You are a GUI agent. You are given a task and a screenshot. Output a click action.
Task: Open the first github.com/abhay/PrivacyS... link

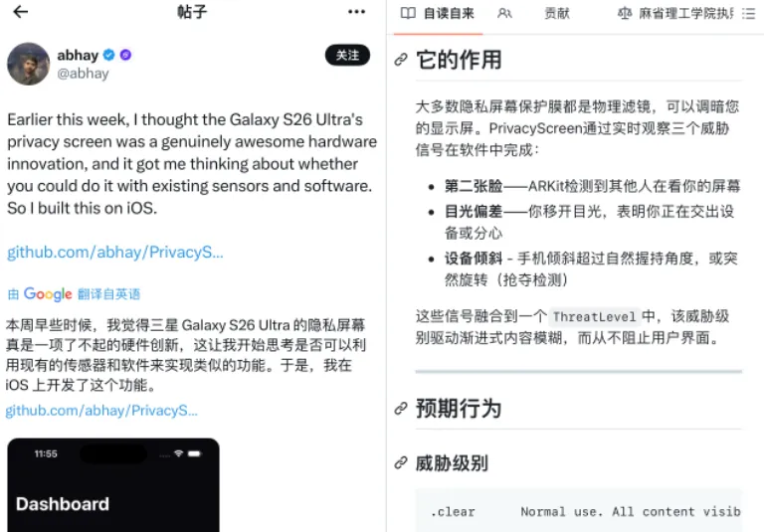(115, 253)
